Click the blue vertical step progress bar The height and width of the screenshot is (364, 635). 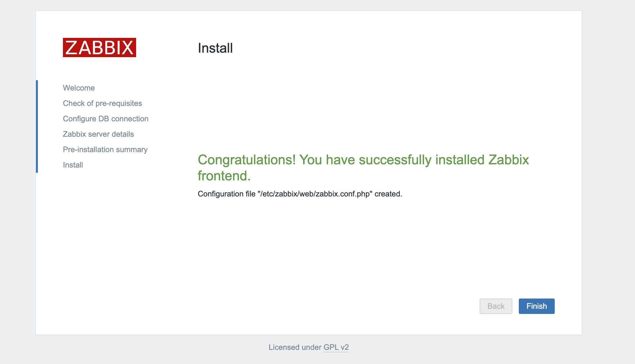tap(37, 126)
